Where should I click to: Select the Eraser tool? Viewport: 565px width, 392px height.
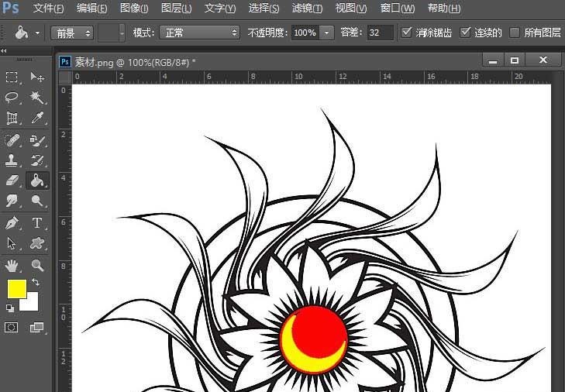(12, 181)
